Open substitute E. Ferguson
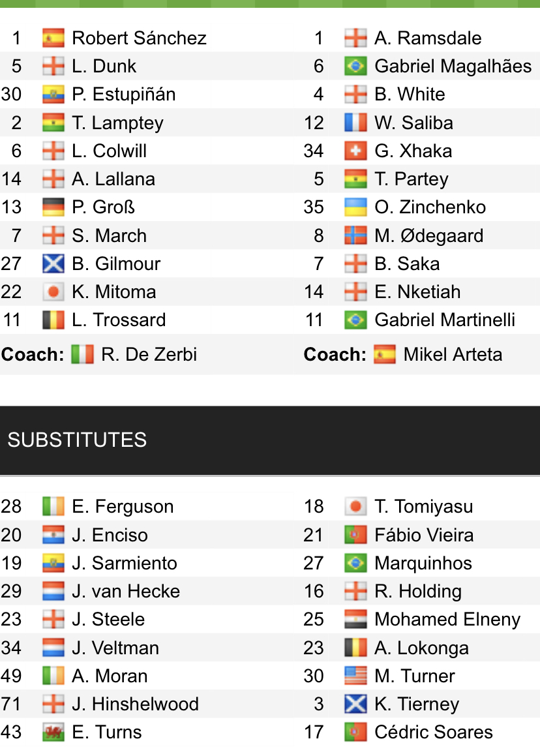Image resolution: width=540 pixels, height=756 pixels. 123,507
